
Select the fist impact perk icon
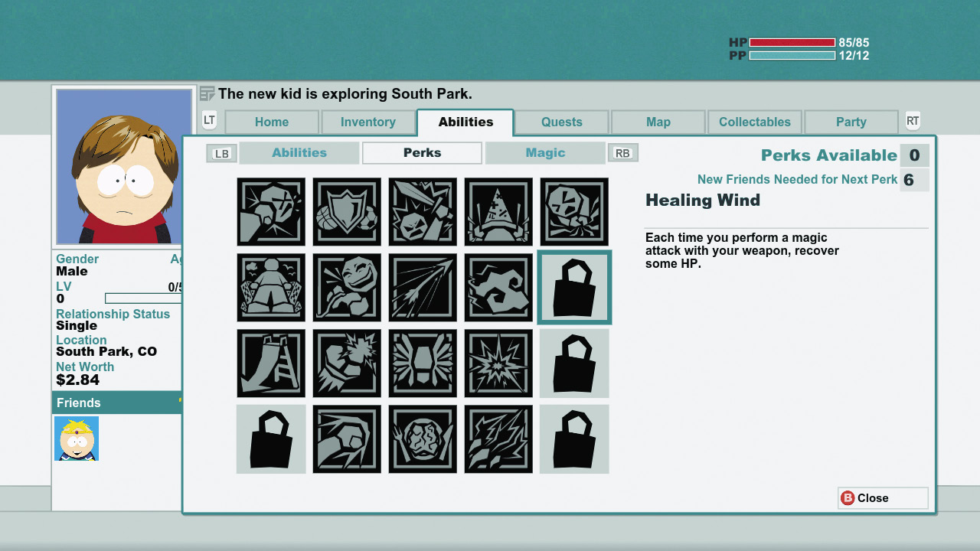(347, 364)
